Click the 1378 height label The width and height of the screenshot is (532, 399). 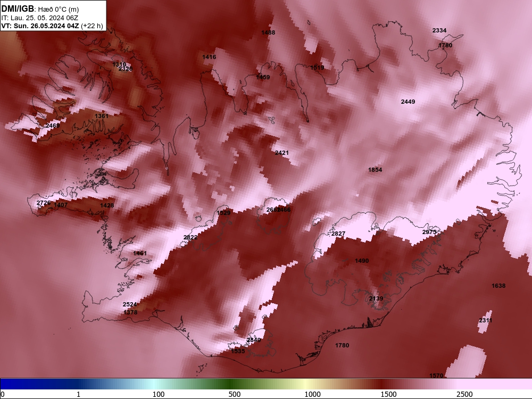click(130, 312)
